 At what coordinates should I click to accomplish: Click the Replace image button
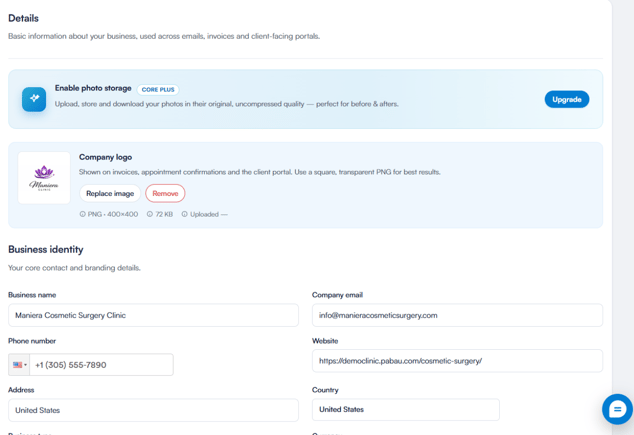tap(110, 194)
